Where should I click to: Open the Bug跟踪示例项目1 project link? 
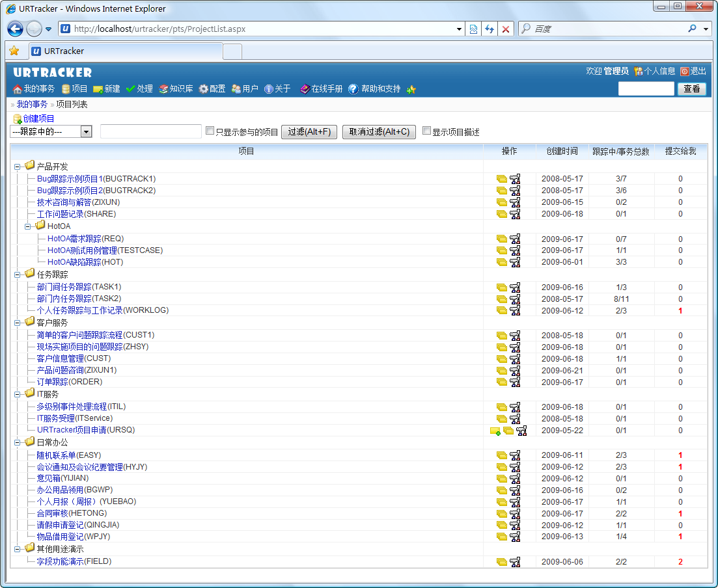[70, 179]
